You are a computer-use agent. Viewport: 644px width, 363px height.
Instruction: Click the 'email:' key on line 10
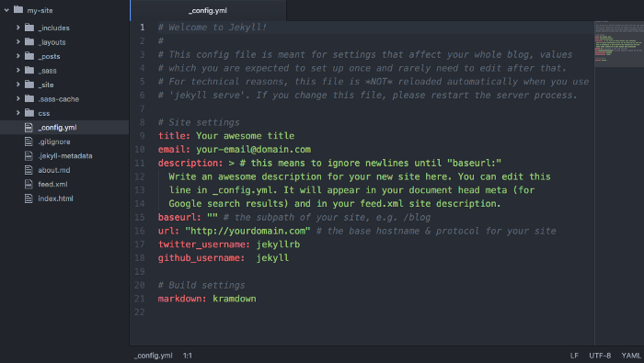(x=174, y=149)
